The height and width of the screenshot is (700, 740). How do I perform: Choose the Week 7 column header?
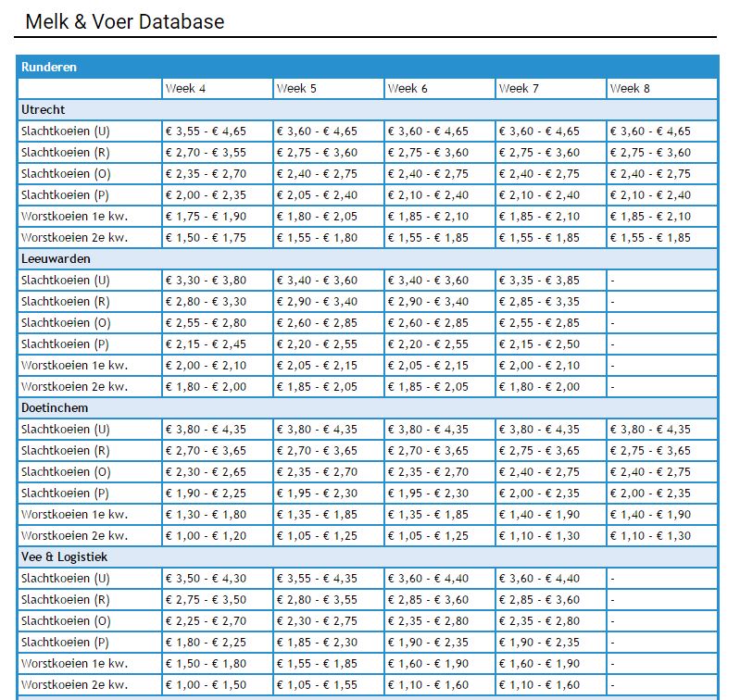[x=519, y=89]
